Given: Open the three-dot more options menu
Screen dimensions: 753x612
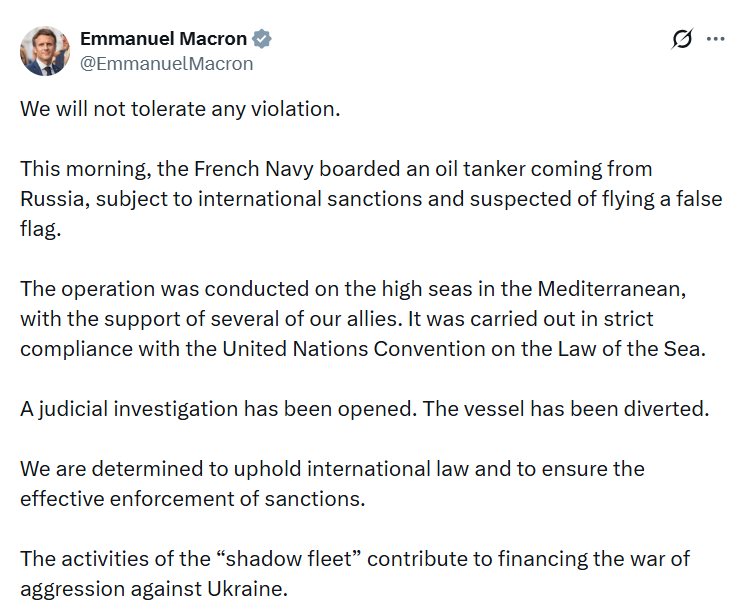Looking at the screenshot, I should [715, 40].
